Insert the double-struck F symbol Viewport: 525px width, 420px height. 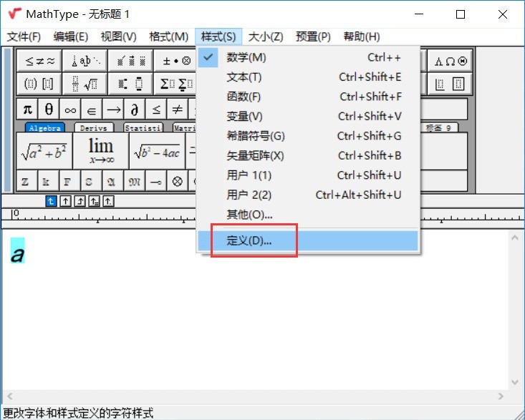pos(70,181)
